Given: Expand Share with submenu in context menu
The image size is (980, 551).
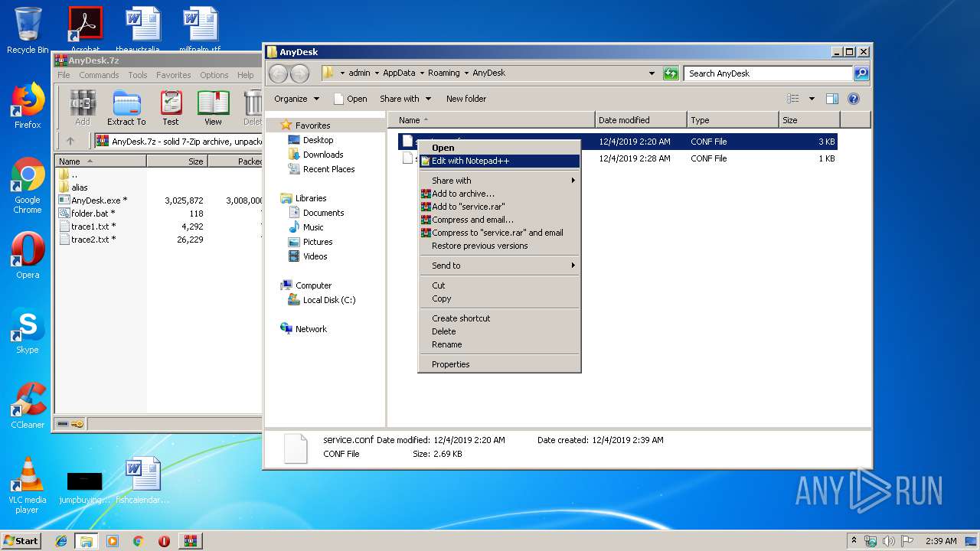Looking at the screenshot, I should [499, 181].
